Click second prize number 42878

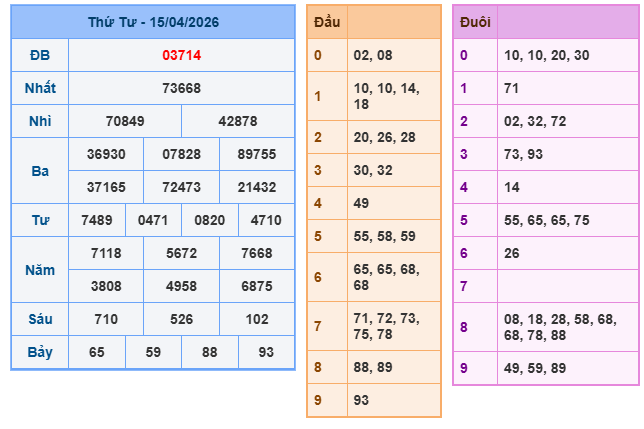point(238,121)
